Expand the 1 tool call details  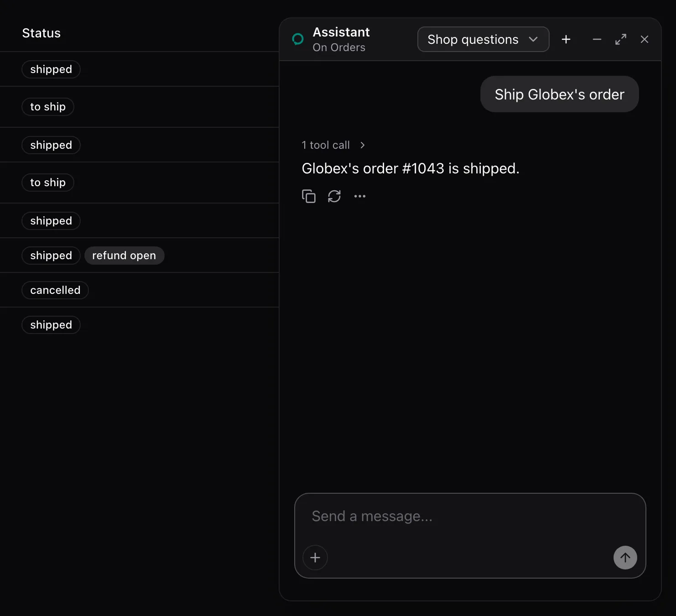(x=333, y=145)
